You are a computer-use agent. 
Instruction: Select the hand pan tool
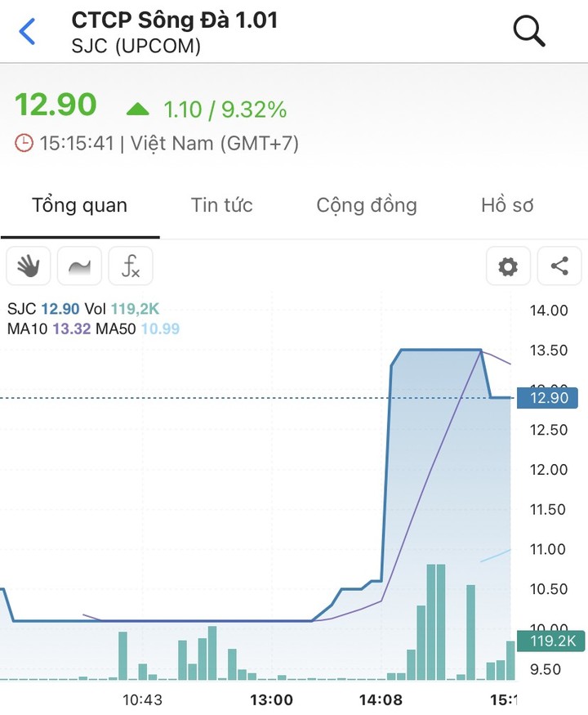(x=29, y=266)
